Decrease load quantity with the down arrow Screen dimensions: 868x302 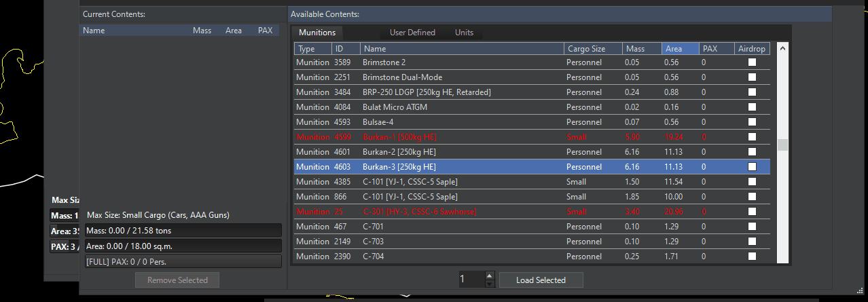tap(489, 284)
